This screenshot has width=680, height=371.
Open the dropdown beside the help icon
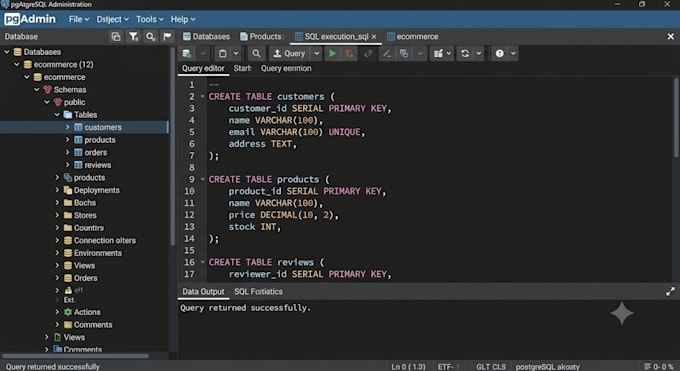513,53
